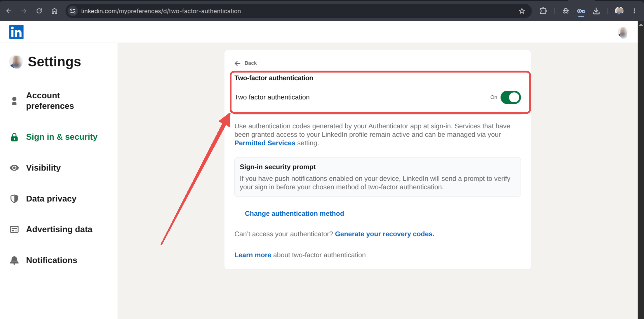The height and width of the screenshot is (319, 644).
Task: Click the Notifications bell icon
Action: [x=14, y=260]
